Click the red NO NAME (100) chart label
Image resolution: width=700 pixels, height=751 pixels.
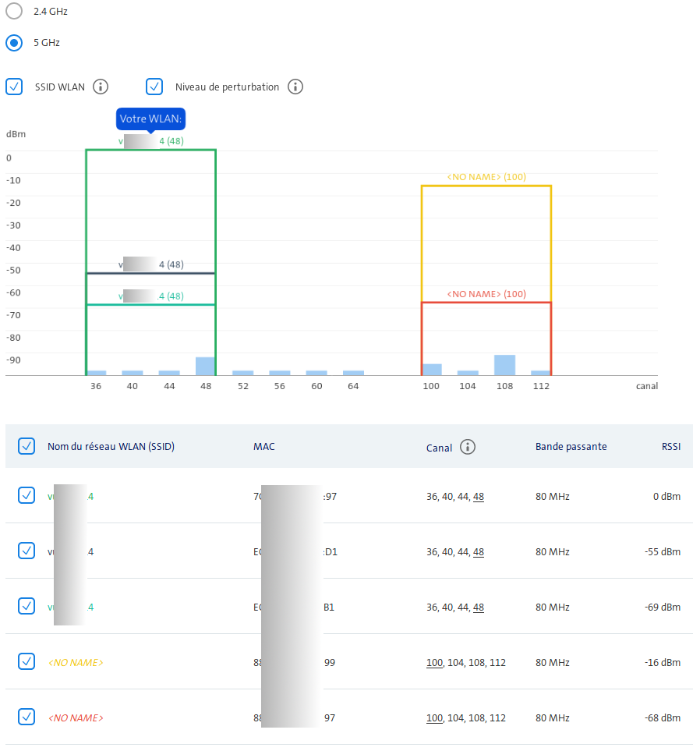(x=486, y=294)
